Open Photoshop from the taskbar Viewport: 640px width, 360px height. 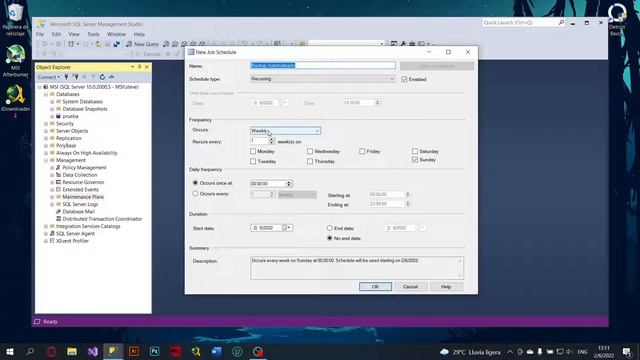click(x=154, y=351)
